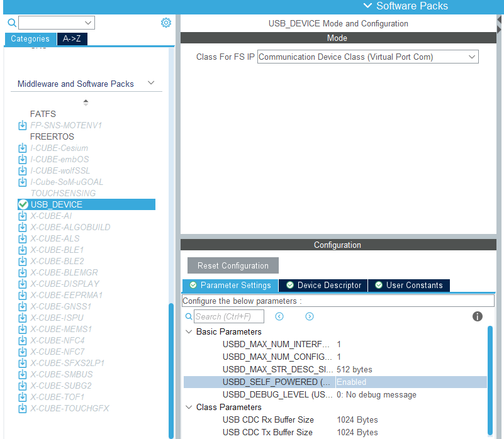This screenshot has height=439, width=504.
Task: Switch to the Device Descriptor tab
Action: pyautogui.click(x=322, y=285)
